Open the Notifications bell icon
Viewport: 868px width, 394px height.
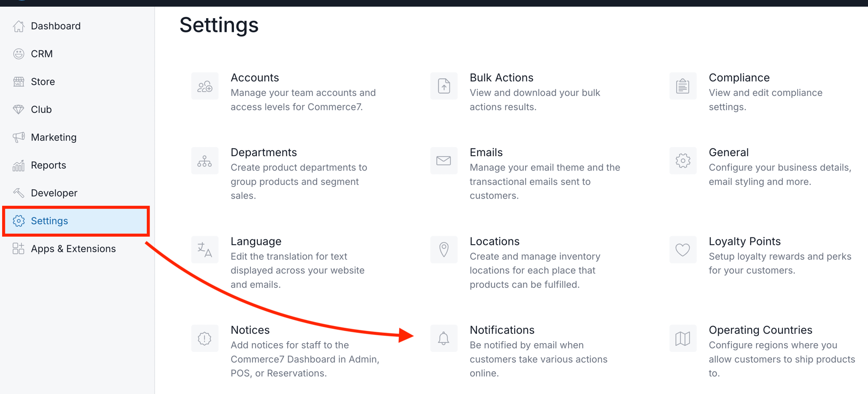(444, 339)
